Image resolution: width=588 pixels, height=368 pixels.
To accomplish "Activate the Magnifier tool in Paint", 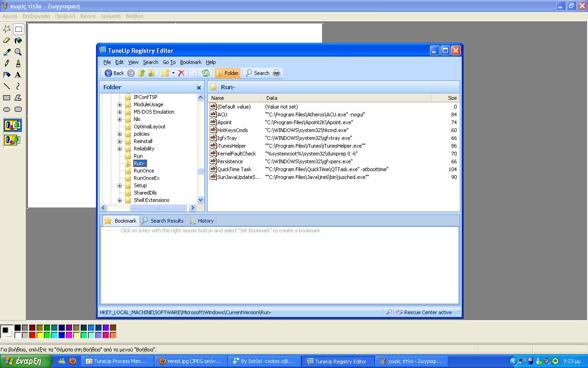I will click(x=18, y=52).
